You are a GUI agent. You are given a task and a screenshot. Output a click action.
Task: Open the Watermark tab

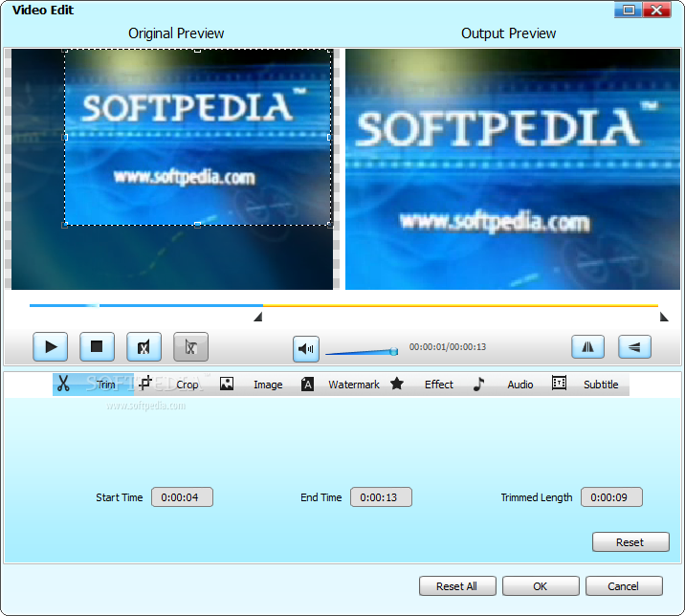341,385
